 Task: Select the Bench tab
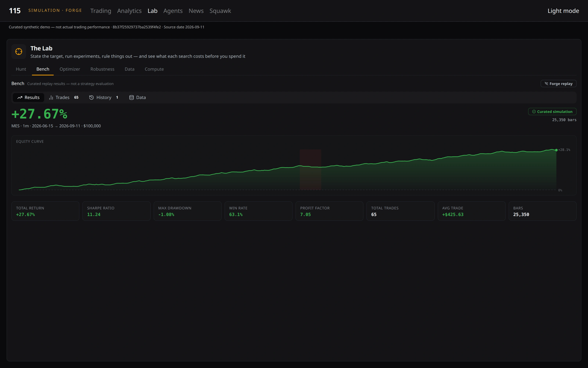pos(43,69)
